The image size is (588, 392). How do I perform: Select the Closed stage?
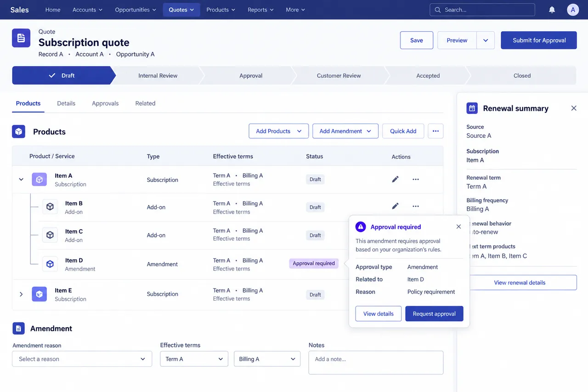[x=522, y=75]
